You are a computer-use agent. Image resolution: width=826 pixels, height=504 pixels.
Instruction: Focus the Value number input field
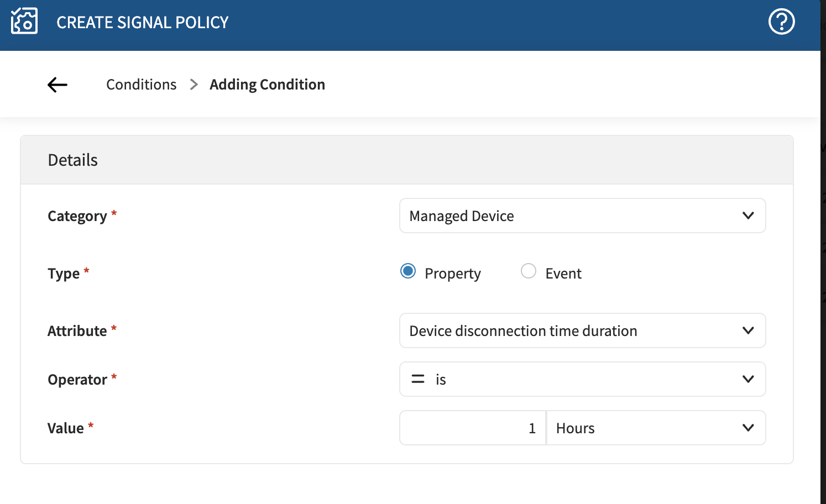click(473, 428)
